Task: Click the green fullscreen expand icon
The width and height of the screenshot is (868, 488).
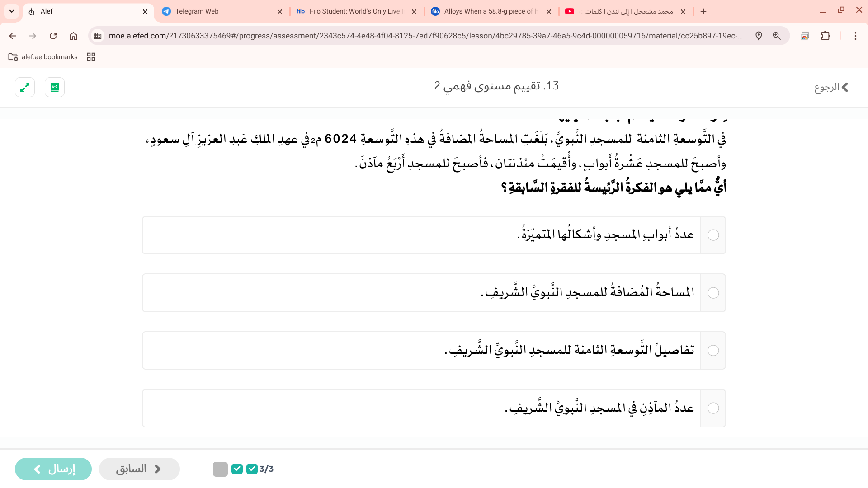Action: [x=25, y=87]
